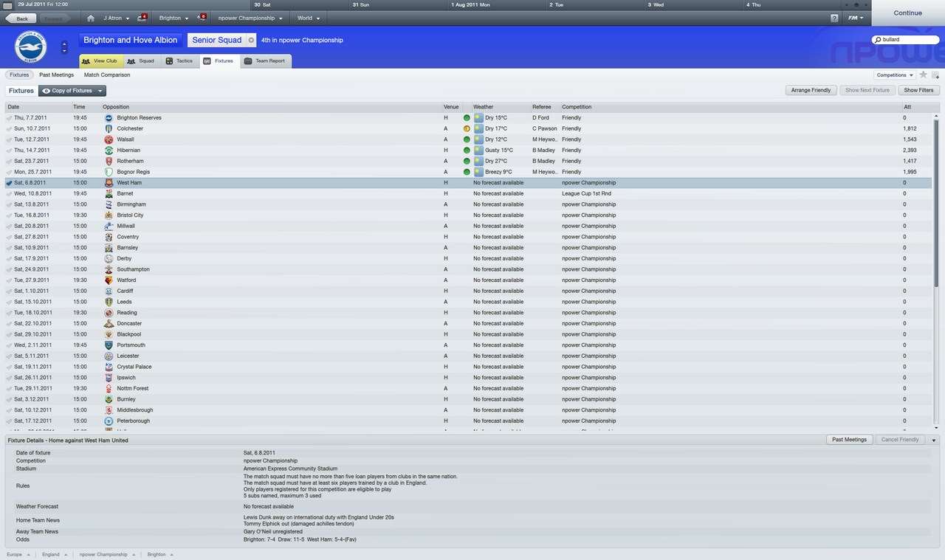Image resolution: width=945 pixels, height=560 pixels.
Task: Click the West Ham club badge in fixtures
Action: coord(109,182)
